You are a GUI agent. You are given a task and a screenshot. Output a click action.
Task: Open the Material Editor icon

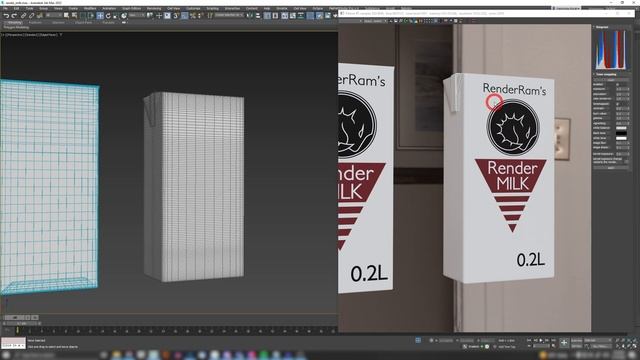(x=310, y=16)
